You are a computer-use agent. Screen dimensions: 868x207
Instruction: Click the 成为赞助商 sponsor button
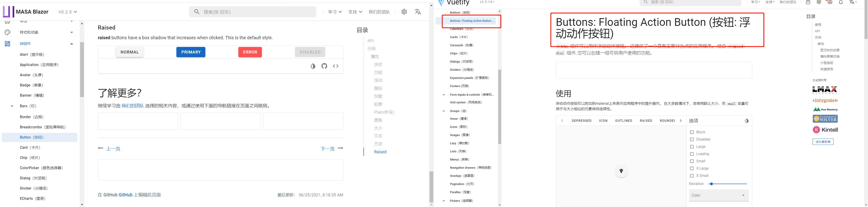(x=823, y=141)
